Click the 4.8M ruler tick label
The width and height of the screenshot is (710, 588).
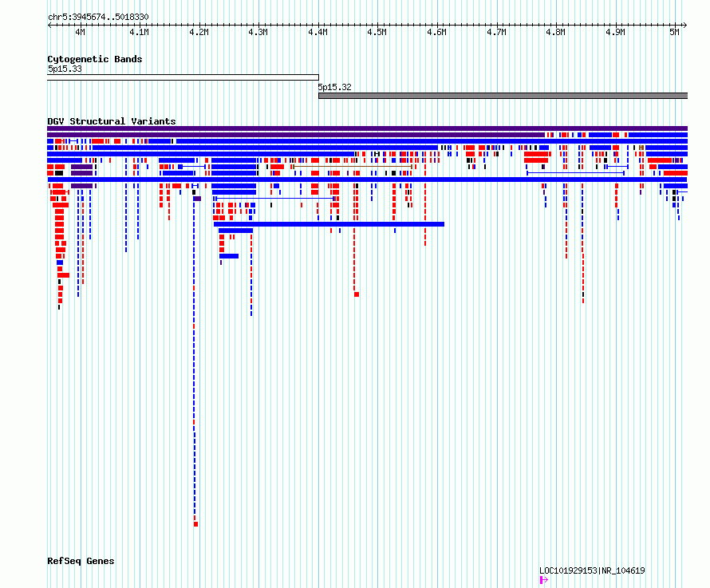(x=555, y=32)
